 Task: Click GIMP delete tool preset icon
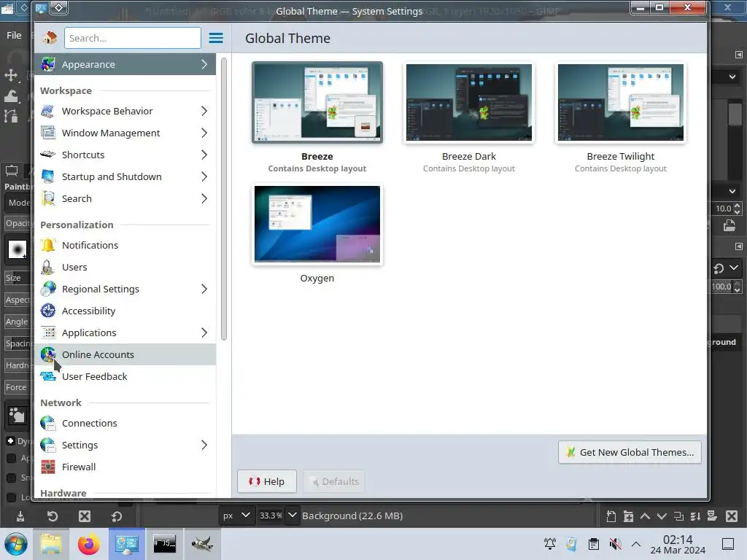(x=85, y=516)
